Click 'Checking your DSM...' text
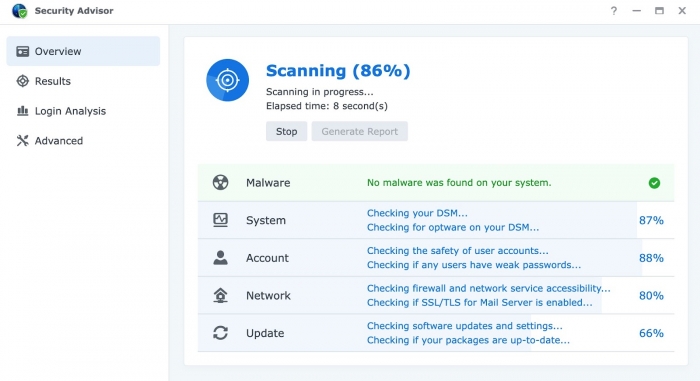Screen dimensions: 700x381 coord(417,213)
